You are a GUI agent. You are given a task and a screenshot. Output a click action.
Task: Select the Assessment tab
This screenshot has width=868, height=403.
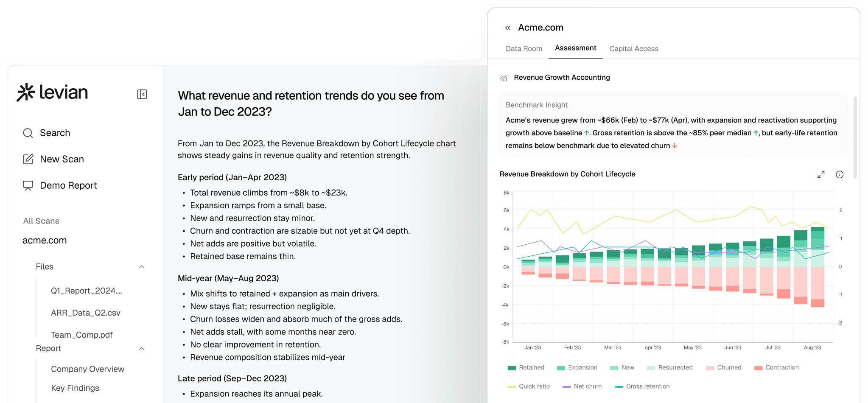576,48
